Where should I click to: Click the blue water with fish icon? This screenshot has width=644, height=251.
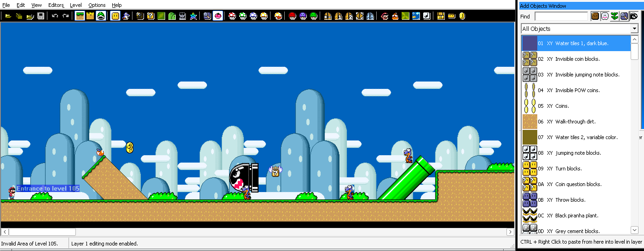point(416,16)
